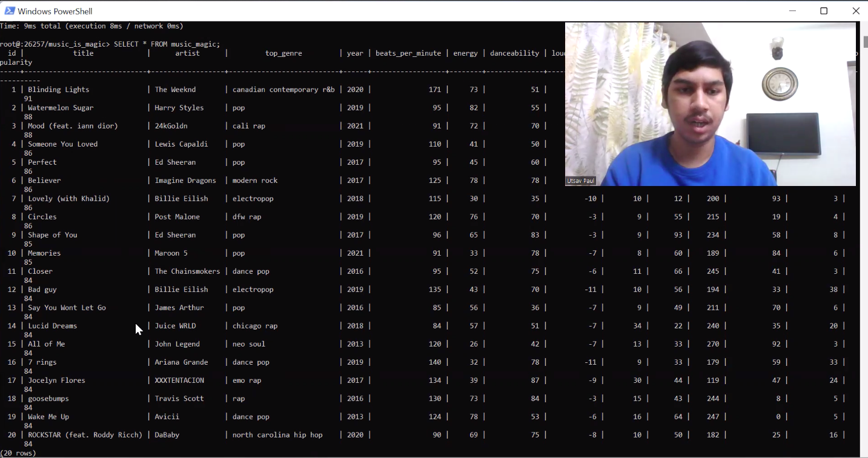Click 'Mood (feat. iann dior)' title

point(73,126)
